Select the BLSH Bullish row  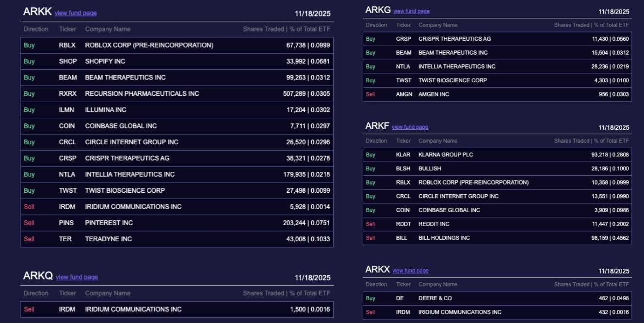point(497,169)
